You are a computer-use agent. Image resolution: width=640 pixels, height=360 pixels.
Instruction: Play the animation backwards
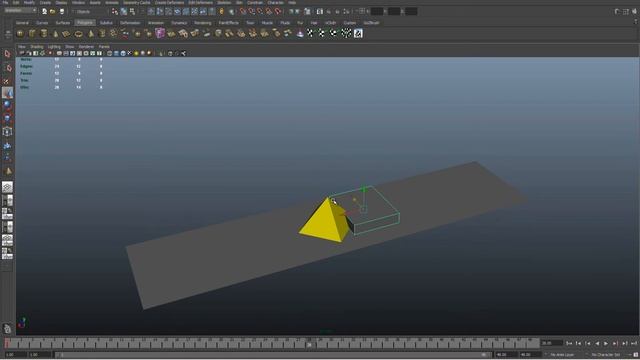click(597, 344)
